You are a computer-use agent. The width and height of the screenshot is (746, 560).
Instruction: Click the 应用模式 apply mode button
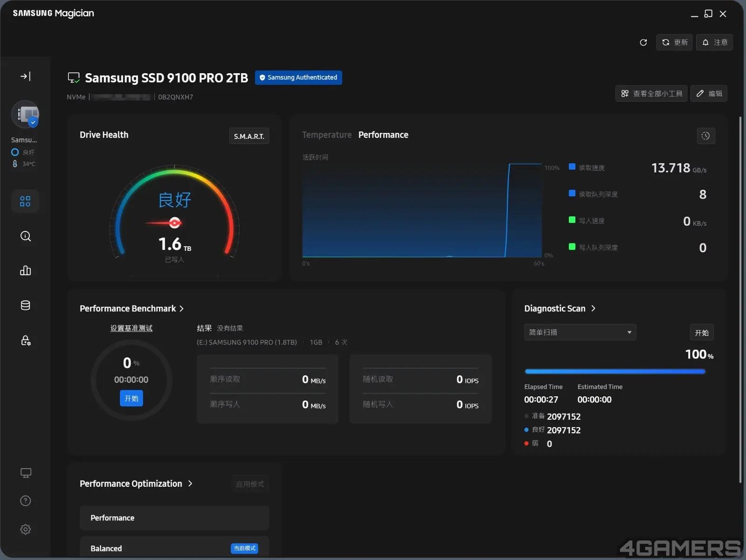250,484
